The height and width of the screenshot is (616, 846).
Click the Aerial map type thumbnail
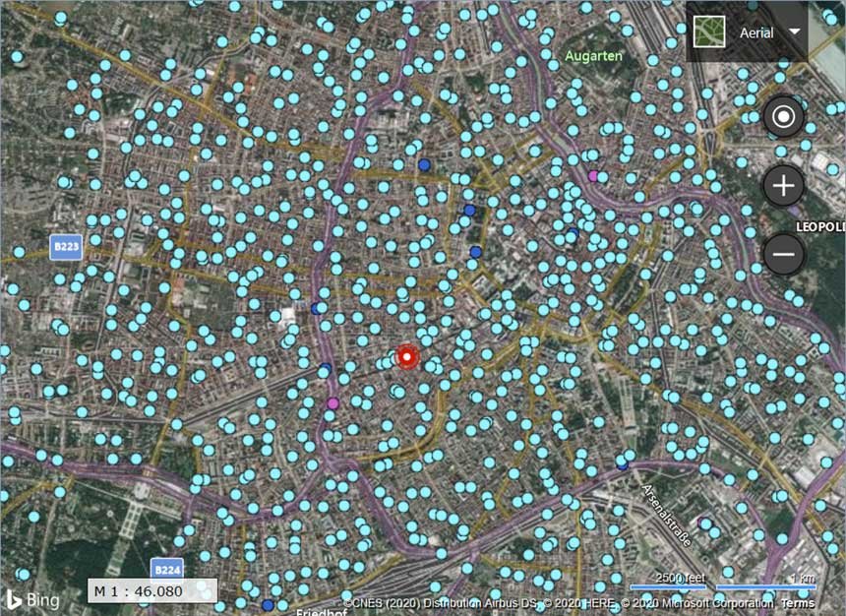[707, 31]
